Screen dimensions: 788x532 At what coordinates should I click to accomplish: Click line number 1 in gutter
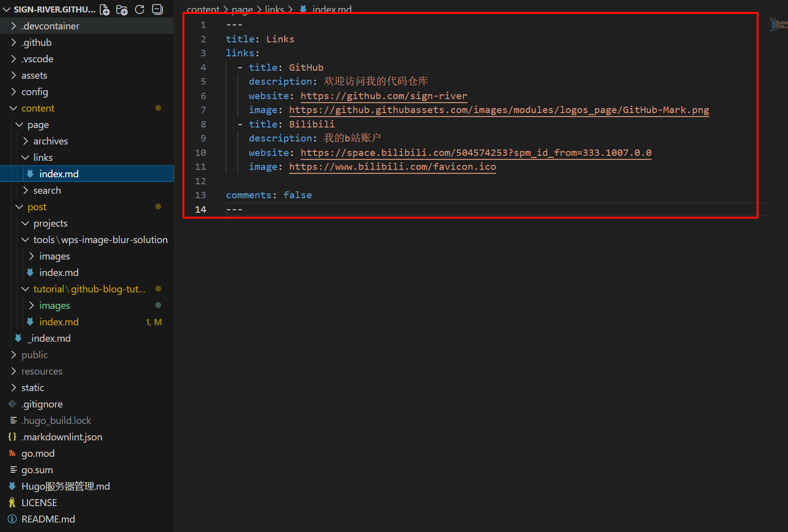203,25
